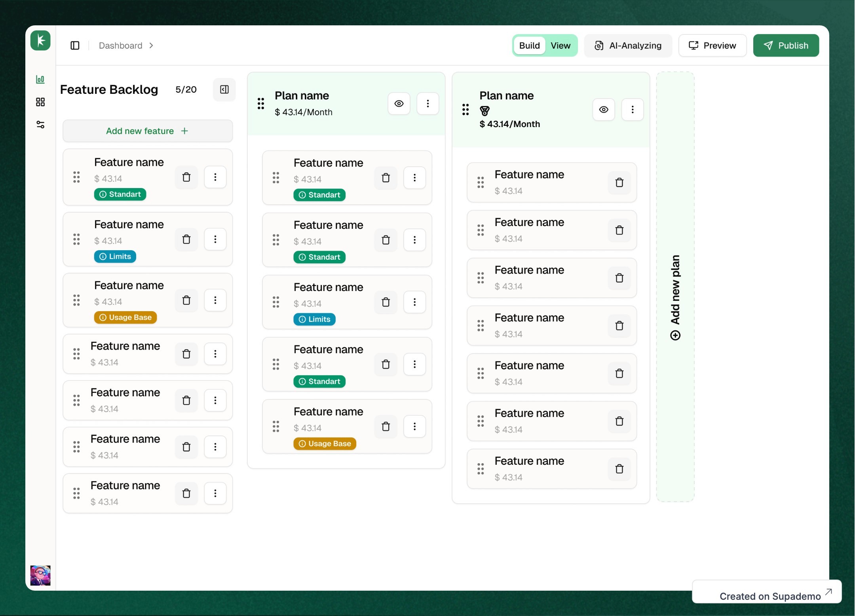855x616 pixels.
Task: Click Add new feature button
Action: click(x=147, y=131)
